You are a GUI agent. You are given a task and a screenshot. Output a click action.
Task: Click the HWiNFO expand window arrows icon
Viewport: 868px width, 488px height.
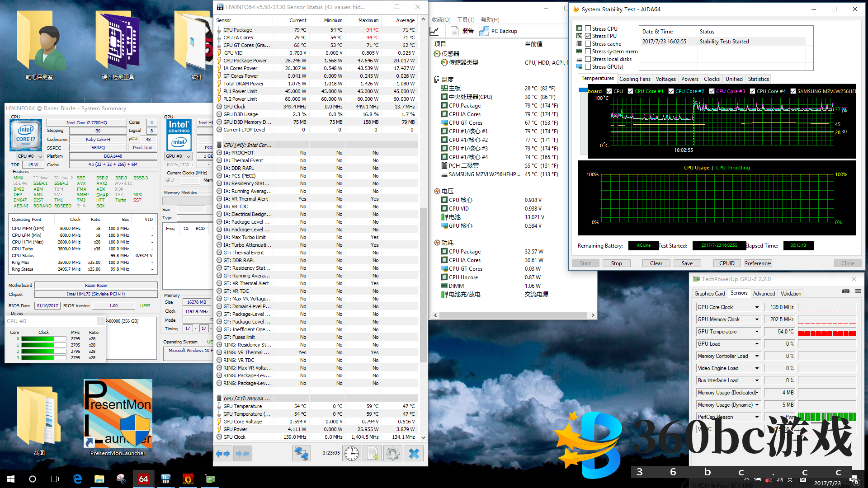[223, 454]
